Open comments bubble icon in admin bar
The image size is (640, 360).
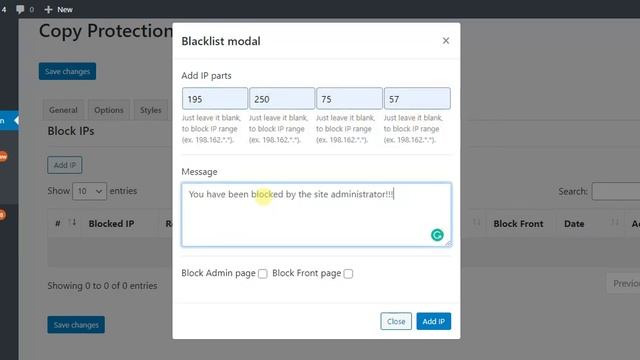pos(20,9)
